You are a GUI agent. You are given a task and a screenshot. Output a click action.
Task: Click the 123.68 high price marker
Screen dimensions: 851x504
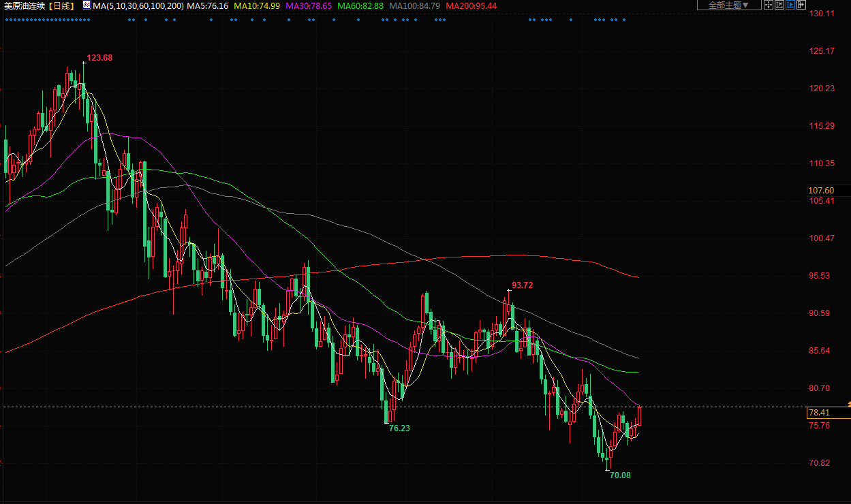tap(99, 58)
